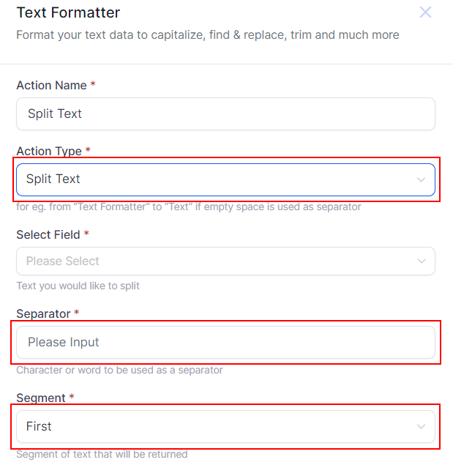Click the Action Type label
Screen dimensions: 453x476
pyautogui.click(x=48, y=152)
